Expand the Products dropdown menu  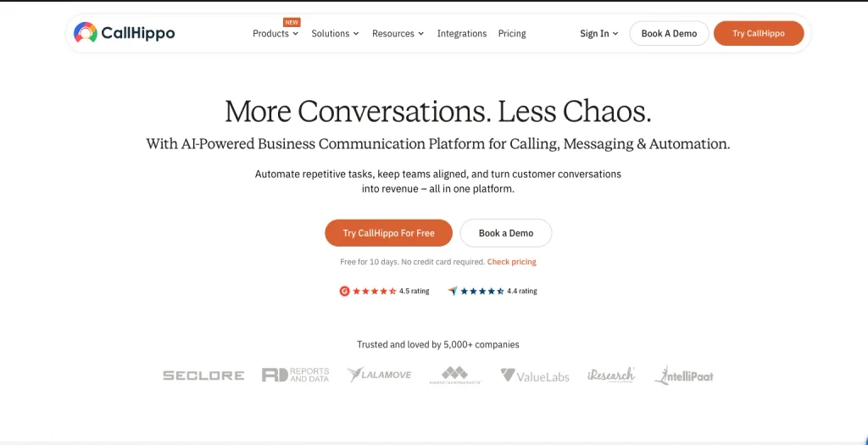tap(275, 33)
